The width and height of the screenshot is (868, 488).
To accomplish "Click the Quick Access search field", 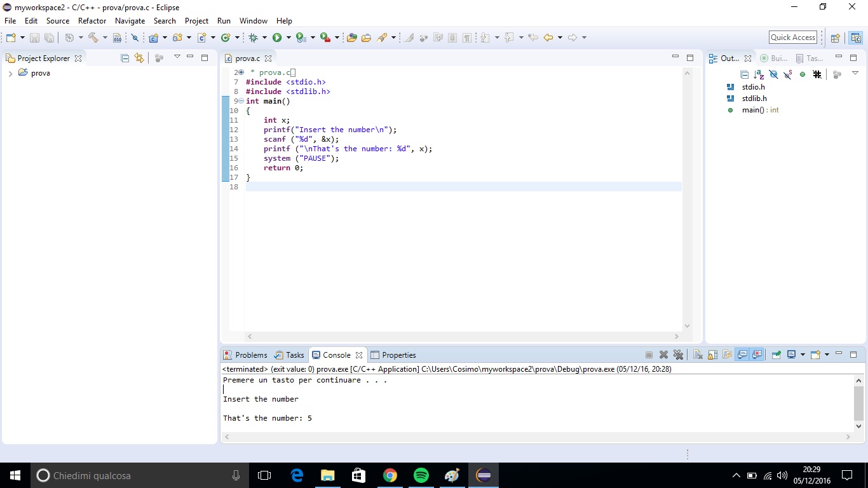I will pos(792,37).
